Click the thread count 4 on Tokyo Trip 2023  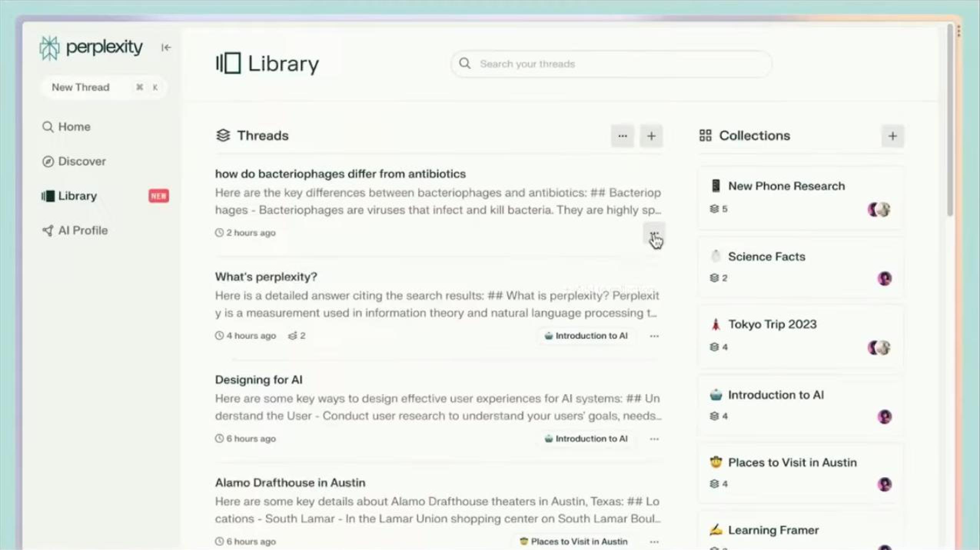point(718,347)
